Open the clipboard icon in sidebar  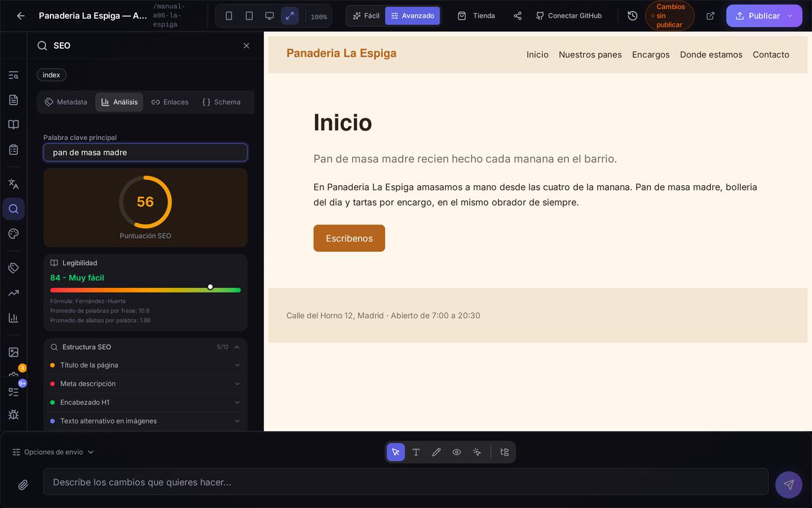[13, 150]
